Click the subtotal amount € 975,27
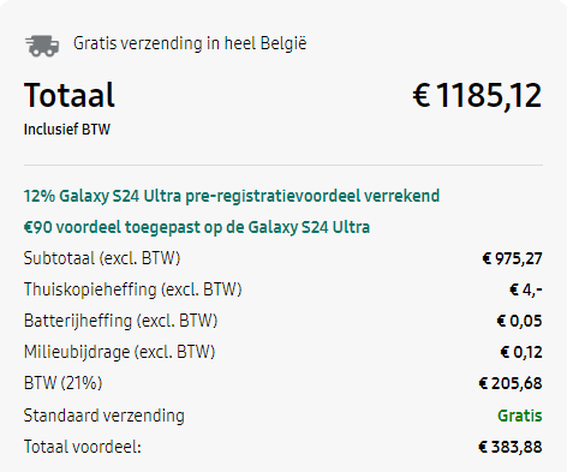 (x=512, y=259)
